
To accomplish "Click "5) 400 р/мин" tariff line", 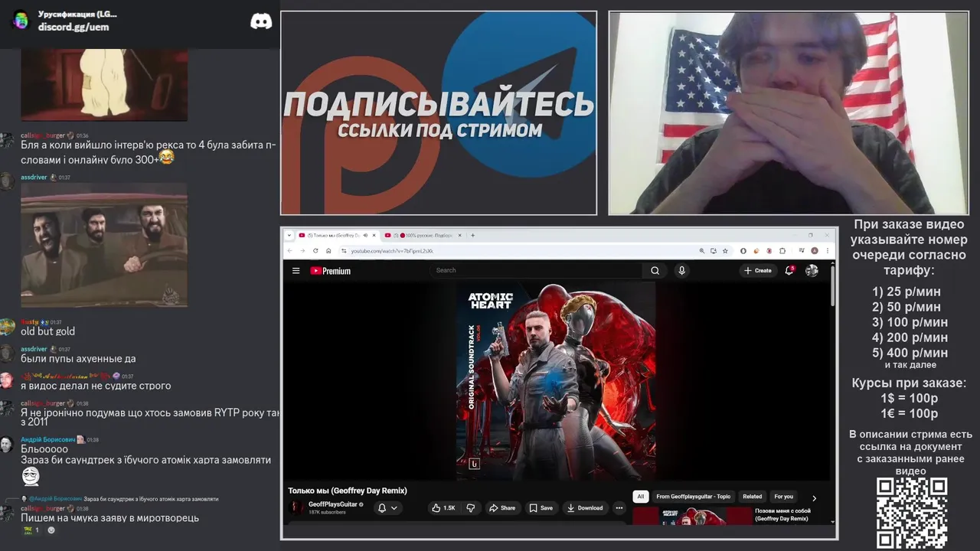I will tap(910, 353).
